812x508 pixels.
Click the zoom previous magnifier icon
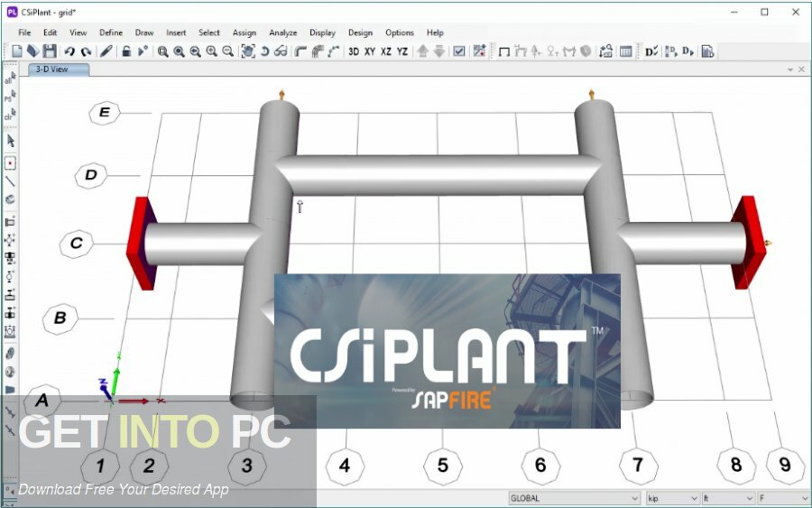click(x=195, y=51)
